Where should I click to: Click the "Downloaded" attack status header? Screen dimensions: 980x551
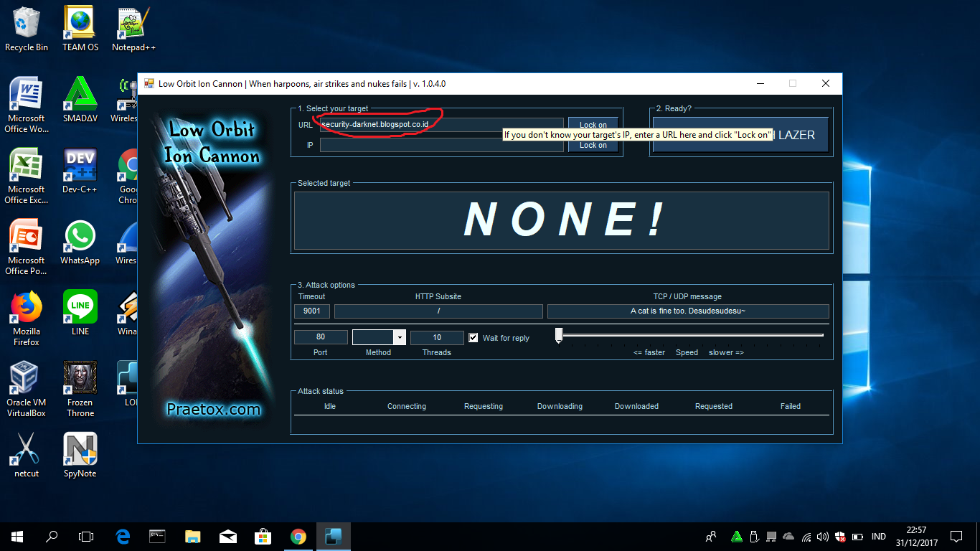pyautogui.click(x=636, y=406)
